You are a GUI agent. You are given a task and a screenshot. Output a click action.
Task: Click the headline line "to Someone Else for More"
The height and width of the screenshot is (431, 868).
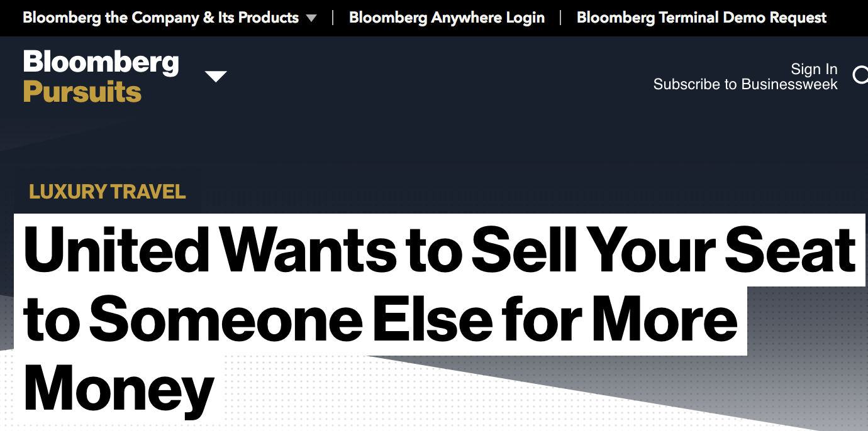380,320
